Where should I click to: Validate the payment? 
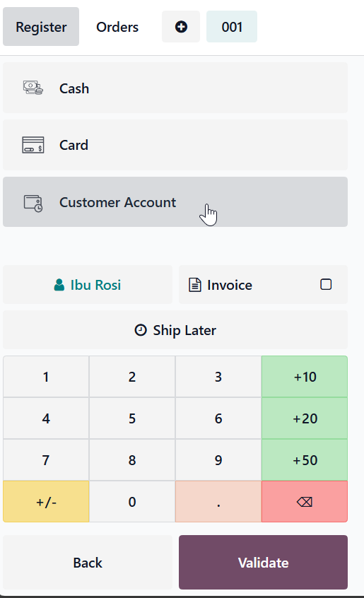[263, 562]
